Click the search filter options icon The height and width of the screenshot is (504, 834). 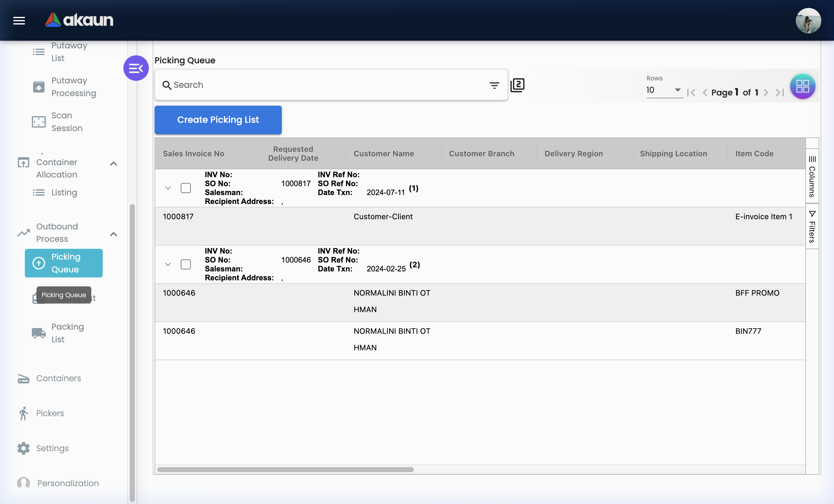[x=494, y=85]
